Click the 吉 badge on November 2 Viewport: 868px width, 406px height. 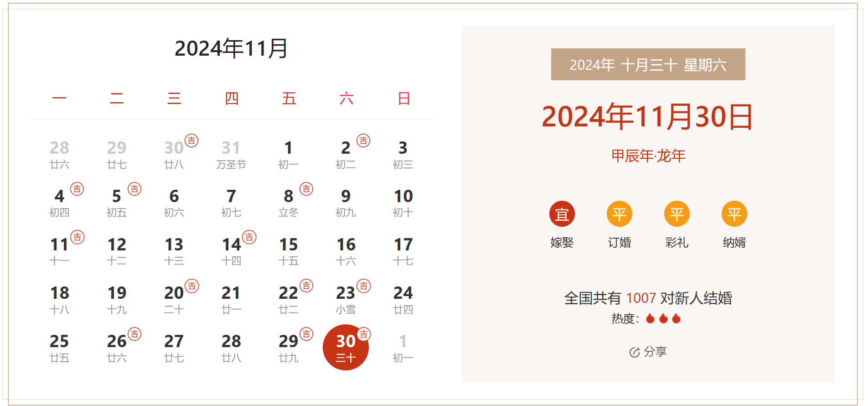click(x=363, y=141)
